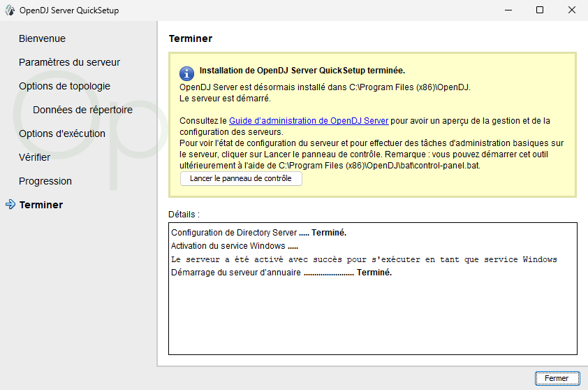Minimize the OpenDJ QuickSetup window
Image resolution: width=588 pixels, height=390 pixels.
(508, 10)
